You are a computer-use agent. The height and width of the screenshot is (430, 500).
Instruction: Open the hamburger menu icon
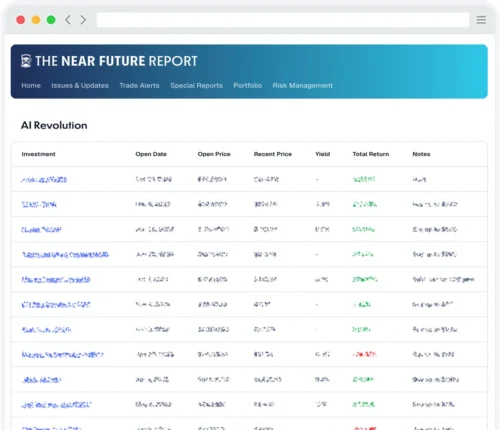(481, 20)
